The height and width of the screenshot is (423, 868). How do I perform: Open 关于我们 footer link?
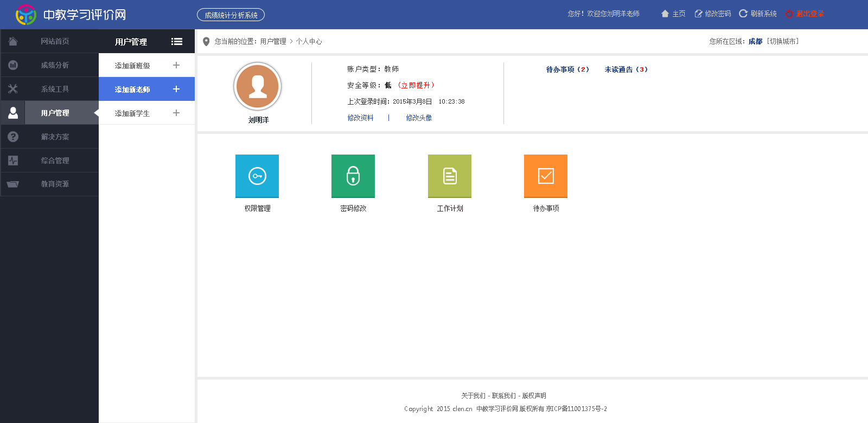tap(473, 396)
